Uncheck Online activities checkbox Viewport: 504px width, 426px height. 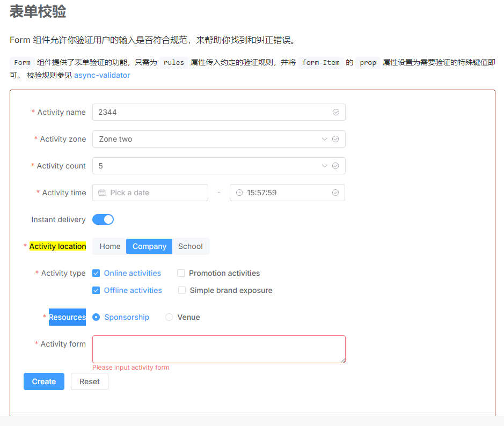point(96,273)
